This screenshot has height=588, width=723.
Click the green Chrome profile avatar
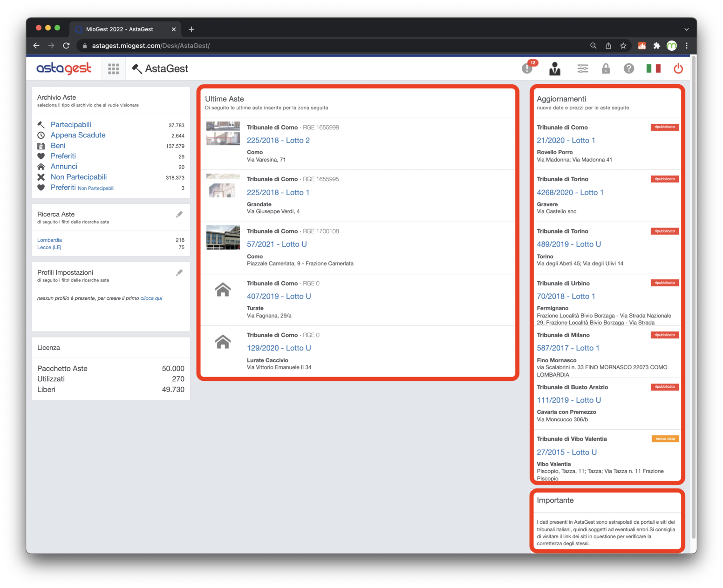672,46
